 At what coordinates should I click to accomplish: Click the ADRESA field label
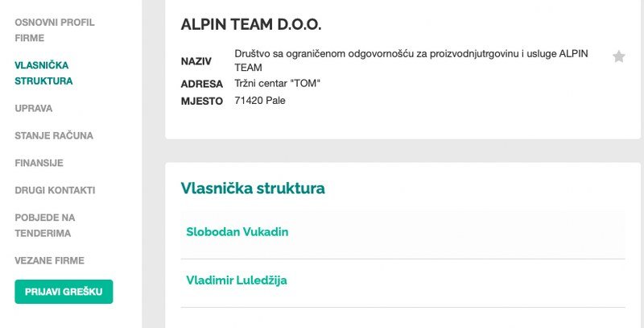point(202,84)
